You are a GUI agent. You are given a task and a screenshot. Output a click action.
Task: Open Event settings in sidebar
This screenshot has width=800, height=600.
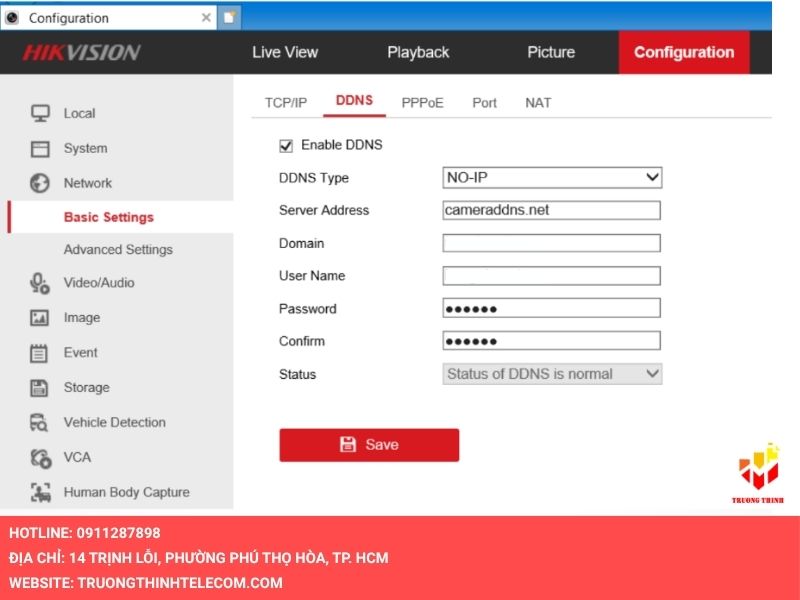point(80,353)
